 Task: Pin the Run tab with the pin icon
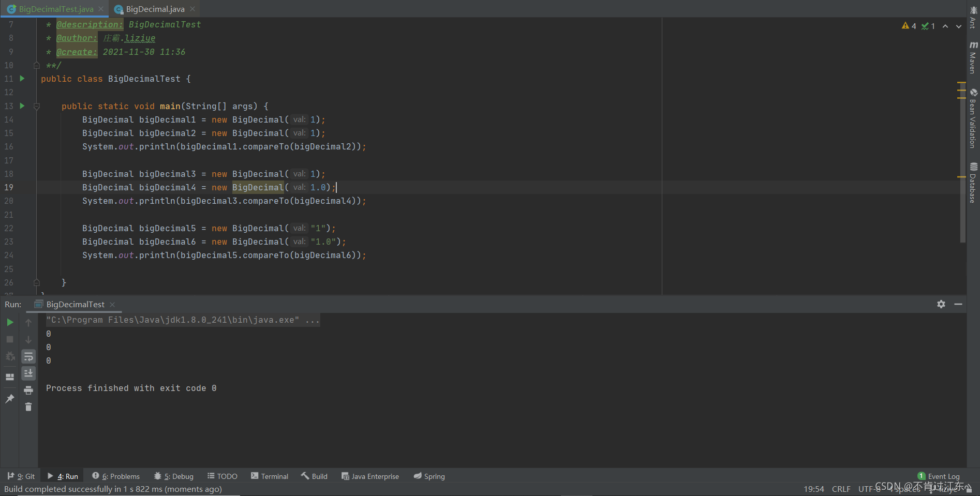pos(10,398)
